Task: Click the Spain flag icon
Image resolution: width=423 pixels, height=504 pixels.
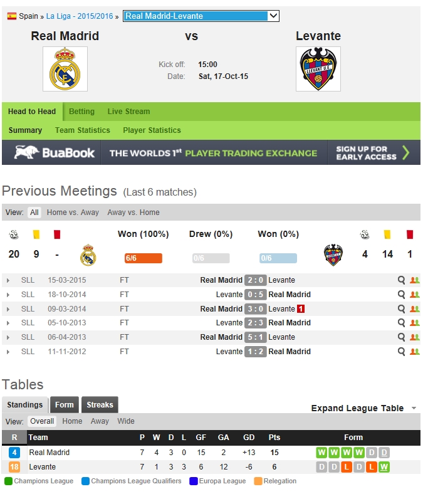Action: pyautogui.click(x=12, y=16)
